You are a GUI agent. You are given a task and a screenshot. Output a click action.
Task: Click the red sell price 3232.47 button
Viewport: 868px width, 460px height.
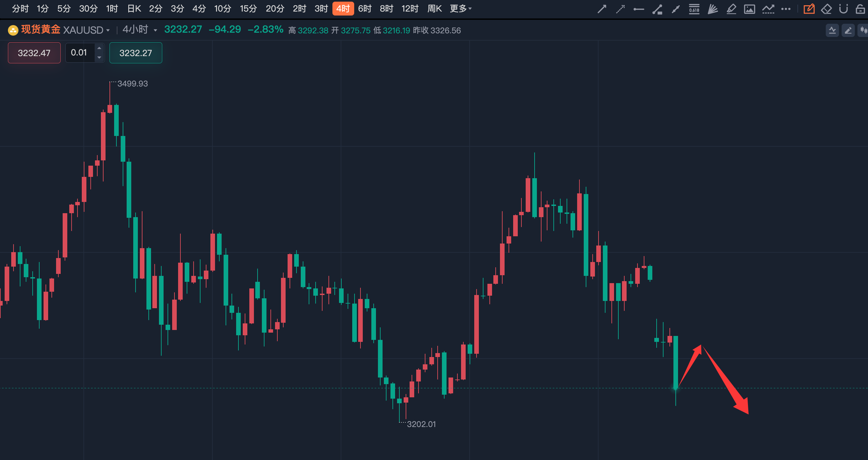click(x=34, y=53)
